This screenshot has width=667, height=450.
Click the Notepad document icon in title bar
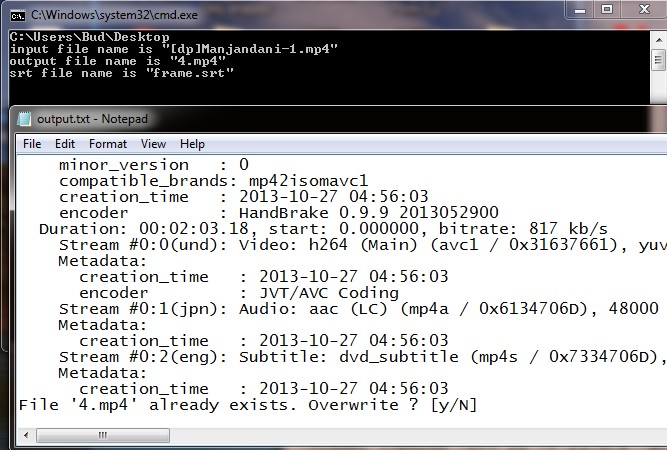coord(24,119)
